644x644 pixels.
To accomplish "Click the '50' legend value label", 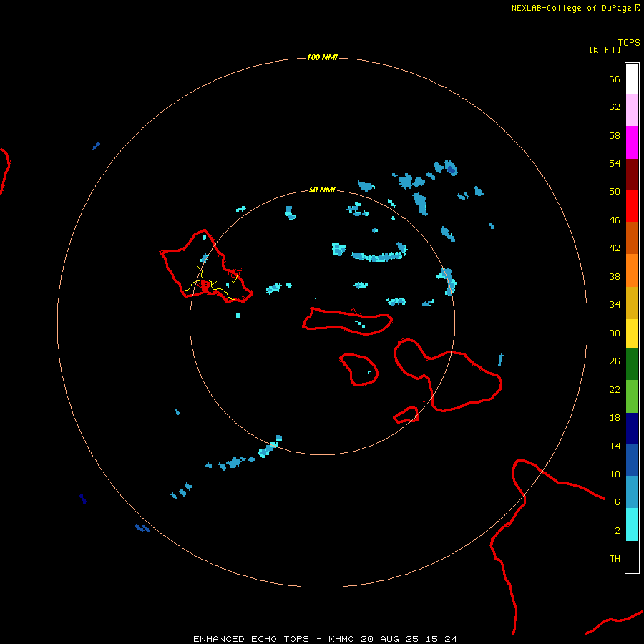I will pyautogui.click(x=615, y=191).
